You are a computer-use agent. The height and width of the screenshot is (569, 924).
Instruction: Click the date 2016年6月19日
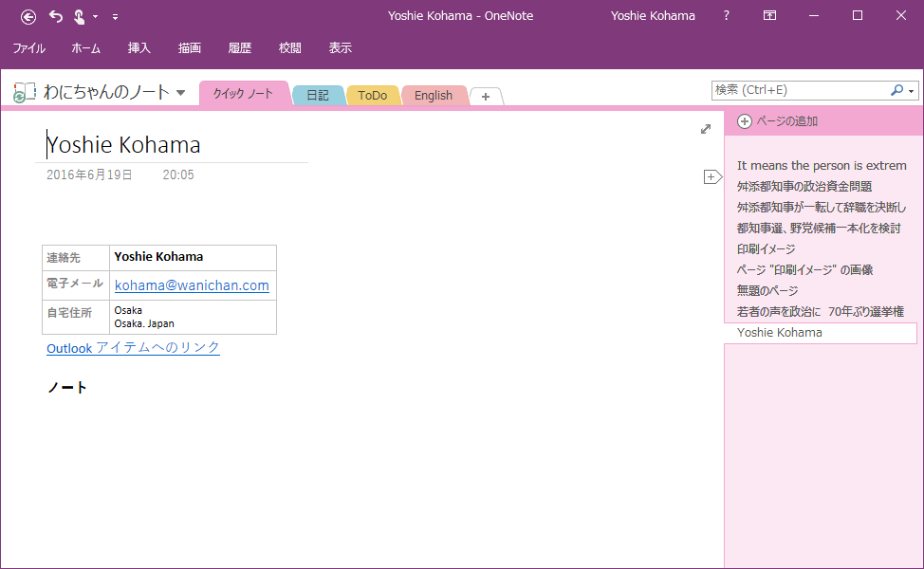89,174
